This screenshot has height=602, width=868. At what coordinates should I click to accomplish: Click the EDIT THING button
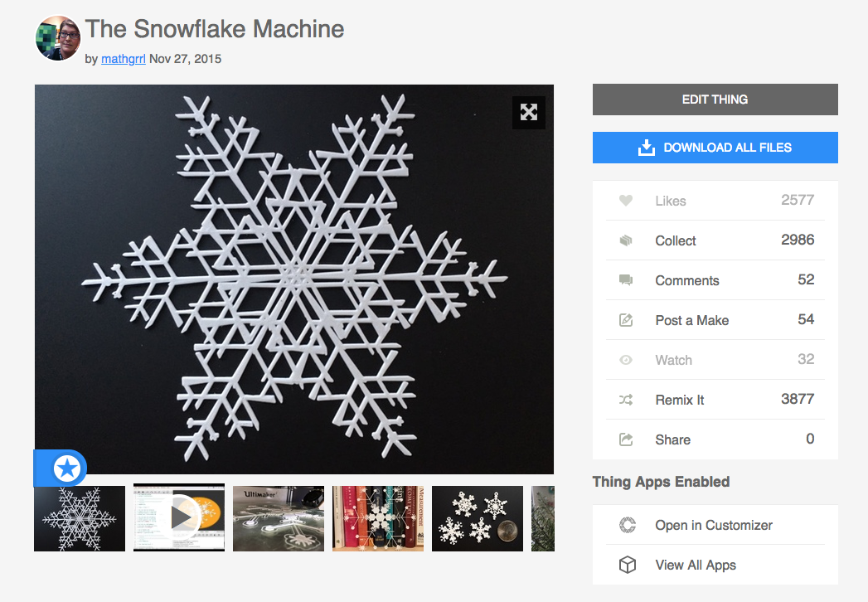tap(715, 100)
